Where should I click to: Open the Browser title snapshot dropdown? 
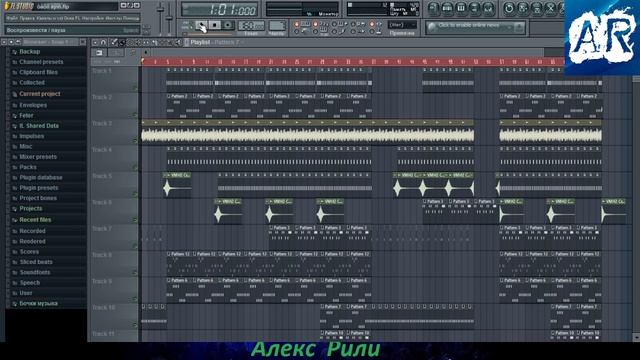51,42
